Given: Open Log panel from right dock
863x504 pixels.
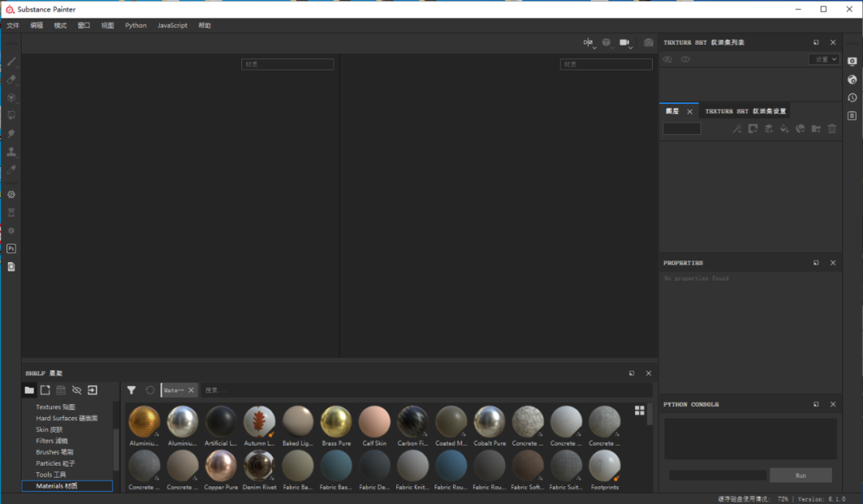Looking at the screenshot, I should [x=852, y=116].
